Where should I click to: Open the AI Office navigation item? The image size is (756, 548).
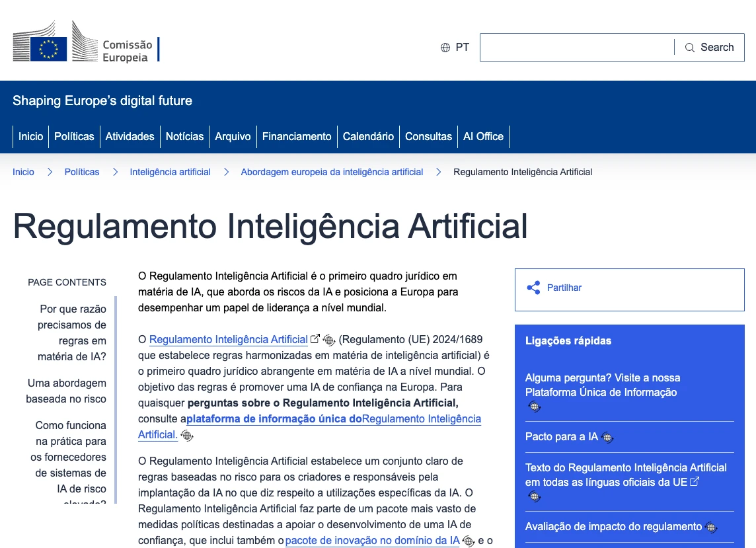coord(483,136)
